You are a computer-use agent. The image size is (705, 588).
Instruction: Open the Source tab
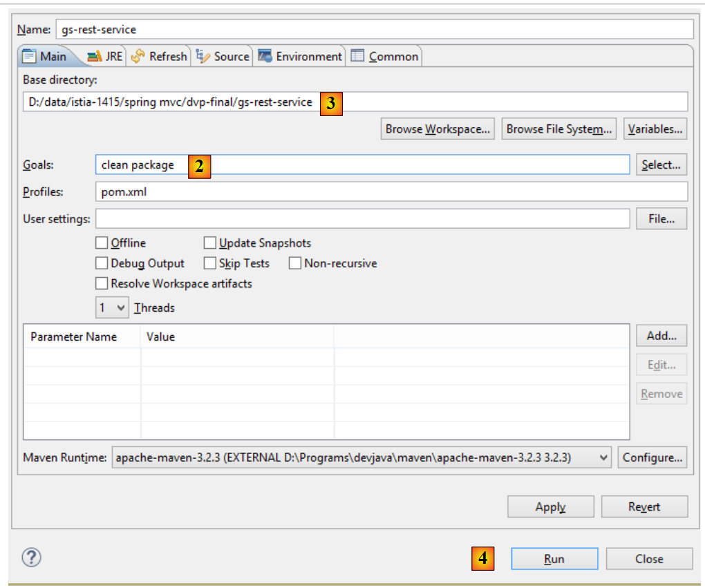pos(223,57)
